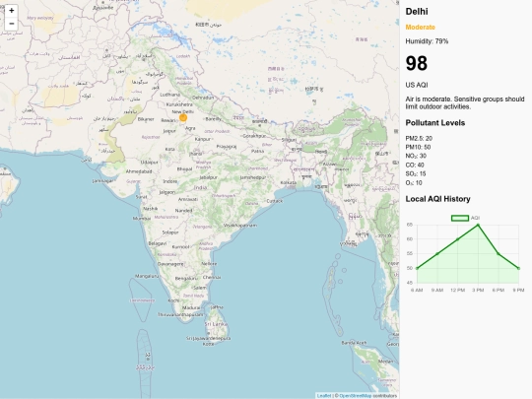Image resolution: width=532 pixels, height=399 pixels.
Task: Click the 9 PM chart data point
Action: 519,268
